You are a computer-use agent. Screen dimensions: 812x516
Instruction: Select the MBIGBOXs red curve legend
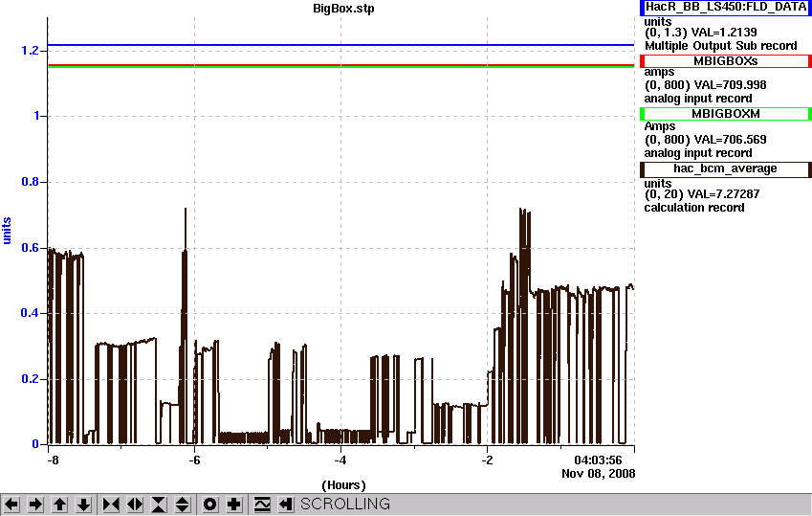726,61
